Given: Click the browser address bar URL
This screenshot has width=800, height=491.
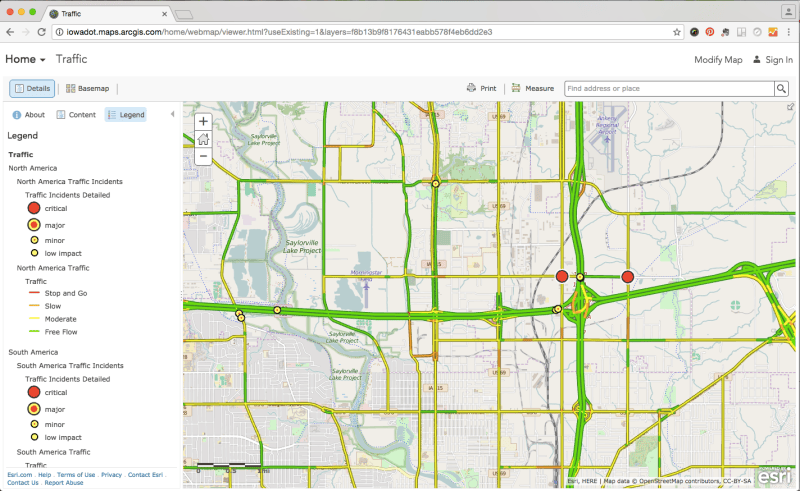Looking at the screenshot, I should click(279, 32).
